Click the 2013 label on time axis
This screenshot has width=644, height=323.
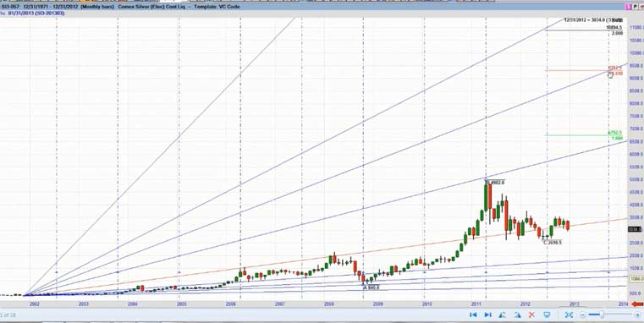click(x=574, y=304)
